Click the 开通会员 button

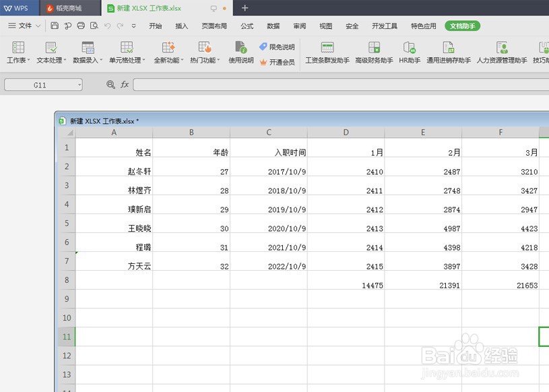[277, 62]
